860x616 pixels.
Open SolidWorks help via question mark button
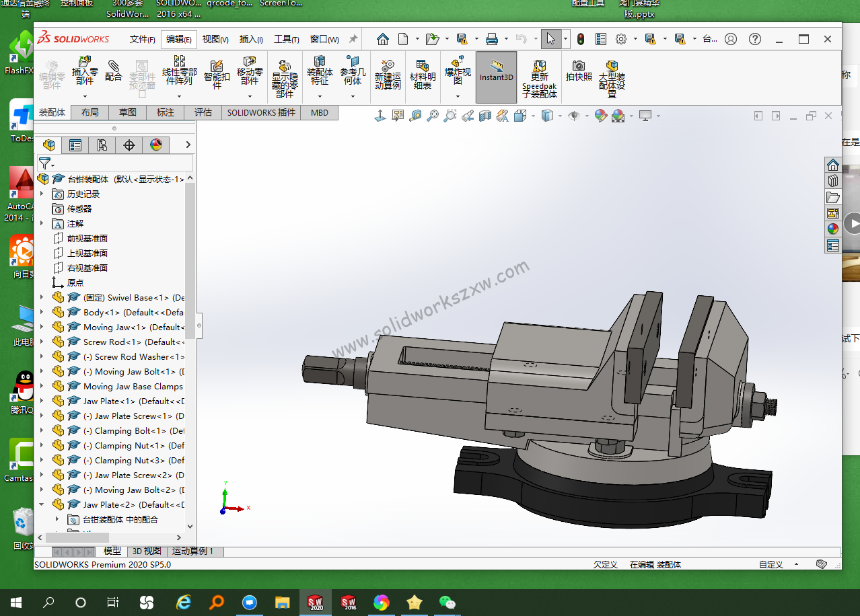[754, 39]
